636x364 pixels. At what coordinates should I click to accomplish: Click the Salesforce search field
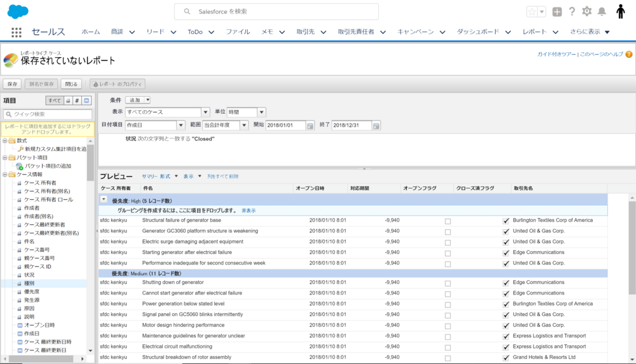click(276, 12)
